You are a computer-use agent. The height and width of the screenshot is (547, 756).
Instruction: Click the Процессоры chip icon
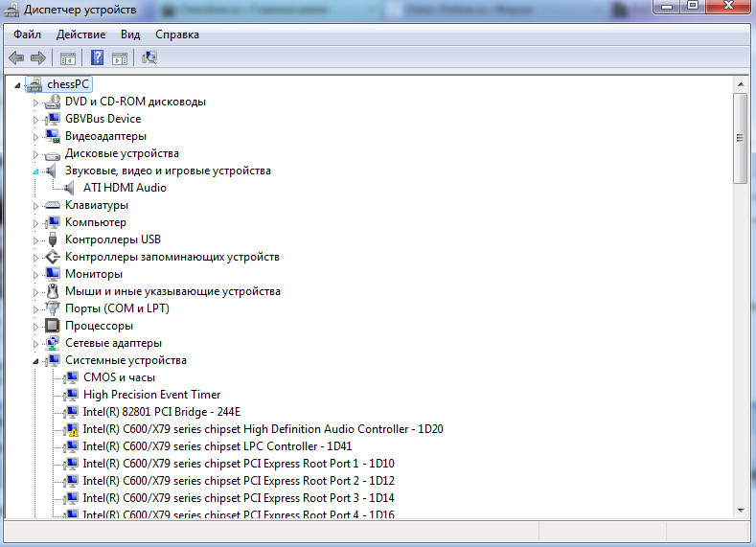(x=52, y=326)
